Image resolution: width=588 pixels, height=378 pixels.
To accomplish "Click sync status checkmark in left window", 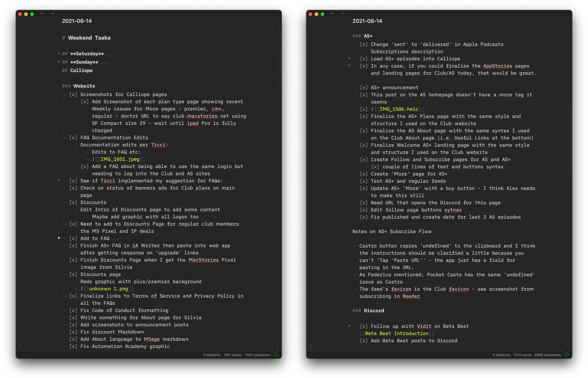I will [x=276, y=354].
